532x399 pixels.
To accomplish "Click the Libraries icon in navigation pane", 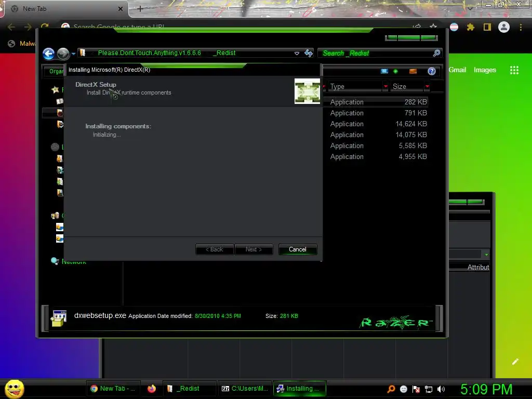I will click(x=55, y=147).
